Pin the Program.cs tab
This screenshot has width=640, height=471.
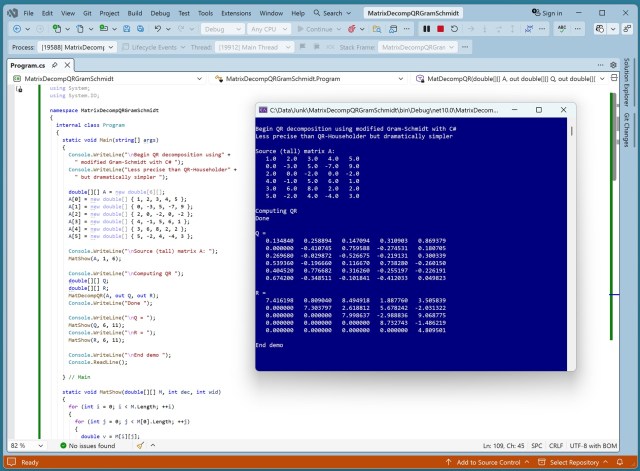click(55, 65)
